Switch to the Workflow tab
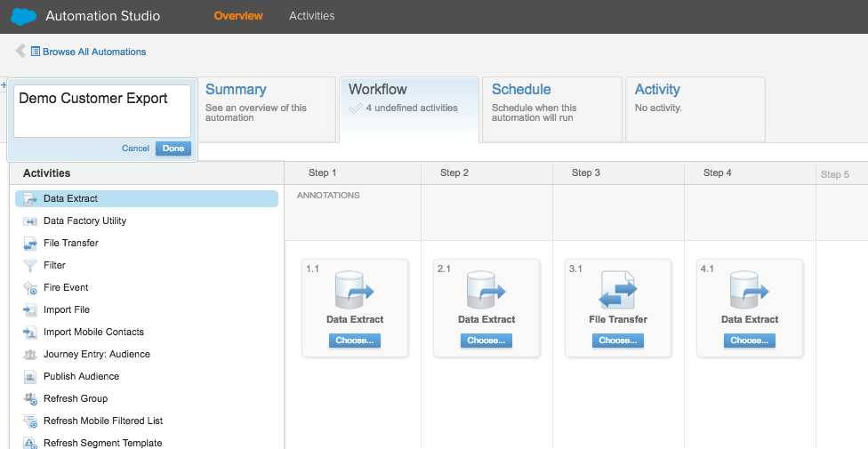868x449 pixels. pyautogui.click(x=409, y=109)
